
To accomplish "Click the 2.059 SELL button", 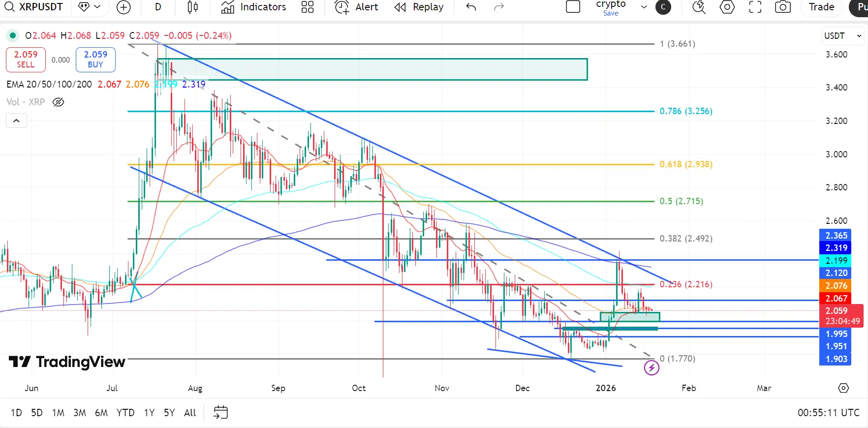I will [x=26, y=60].
